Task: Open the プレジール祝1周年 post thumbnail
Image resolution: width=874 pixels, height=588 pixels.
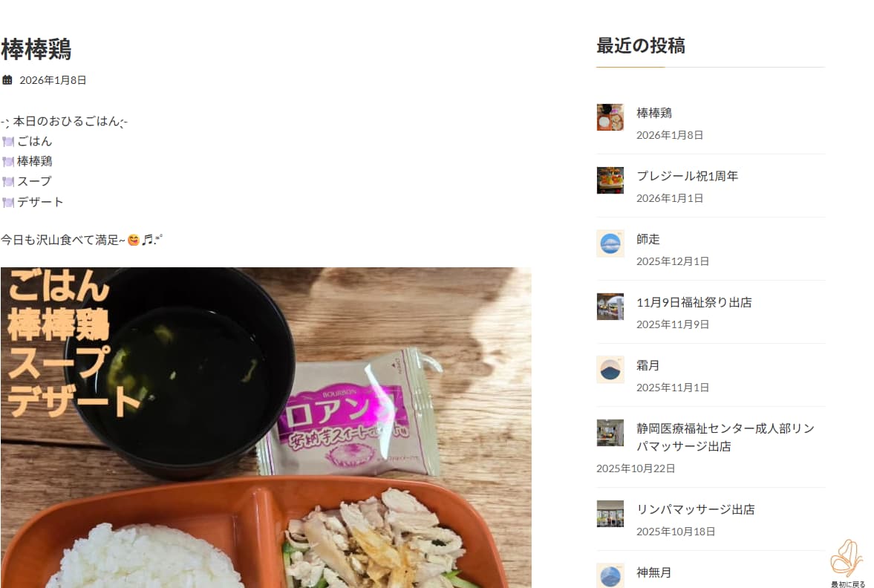Action: click(x=610, y=180)
